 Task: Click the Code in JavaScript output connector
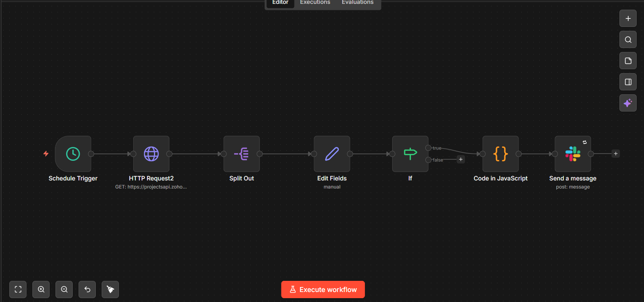click(519, 154)
